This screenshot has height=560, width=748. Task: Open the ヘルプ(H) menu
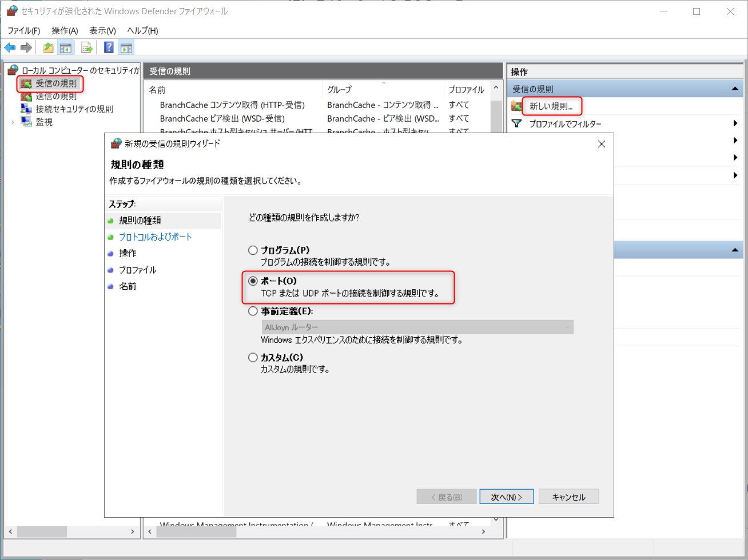142,31
